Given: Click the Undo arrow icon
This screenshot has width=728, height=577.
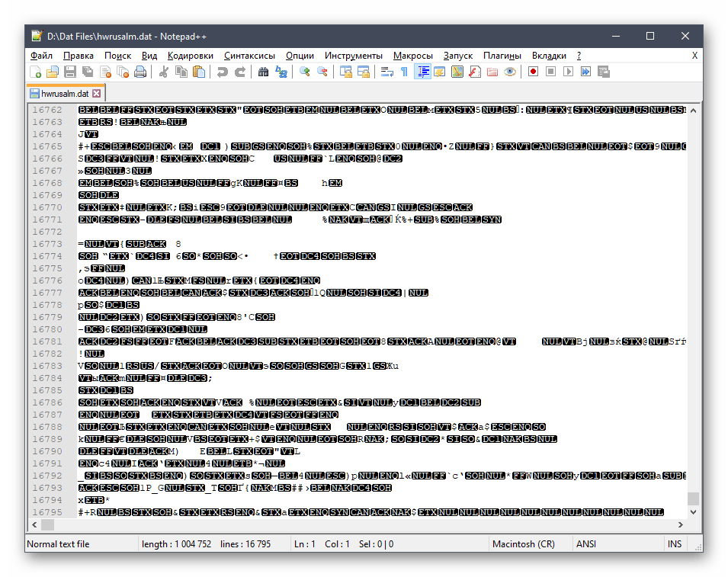Looking at the screenshot, I should coord(223,72).
